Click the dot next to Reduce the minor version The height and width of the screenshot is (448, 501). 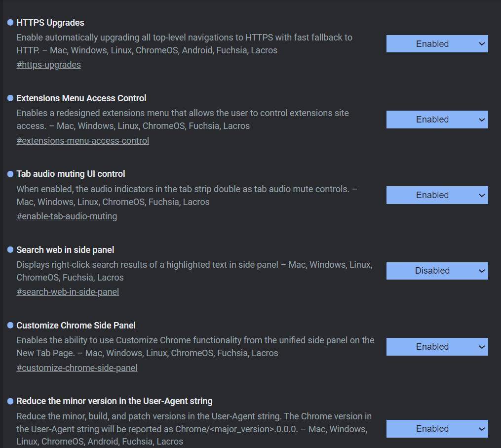10,401
